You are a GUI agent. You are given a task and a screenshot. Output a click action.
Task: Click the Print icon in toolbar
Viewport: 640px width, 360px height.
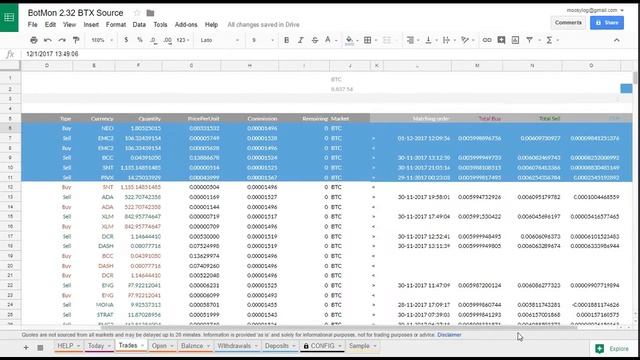point(34,40)
